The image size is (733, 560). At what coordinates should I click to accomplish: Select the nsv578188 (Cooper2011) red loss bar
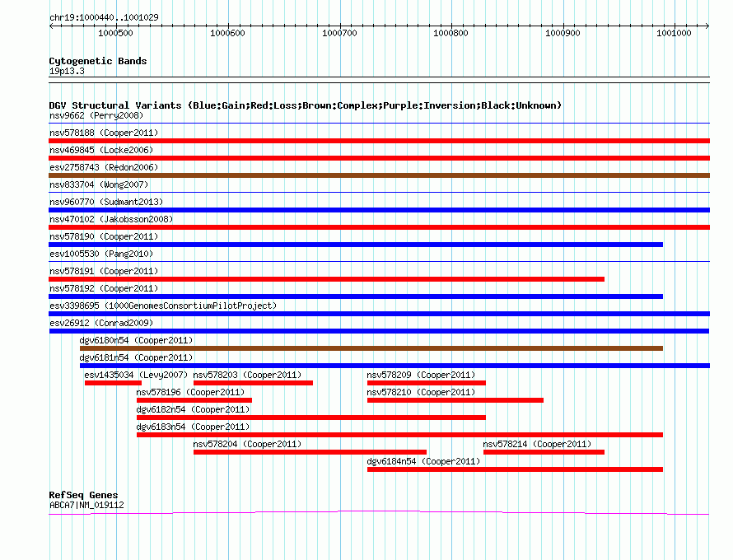(x=379, y=141)
